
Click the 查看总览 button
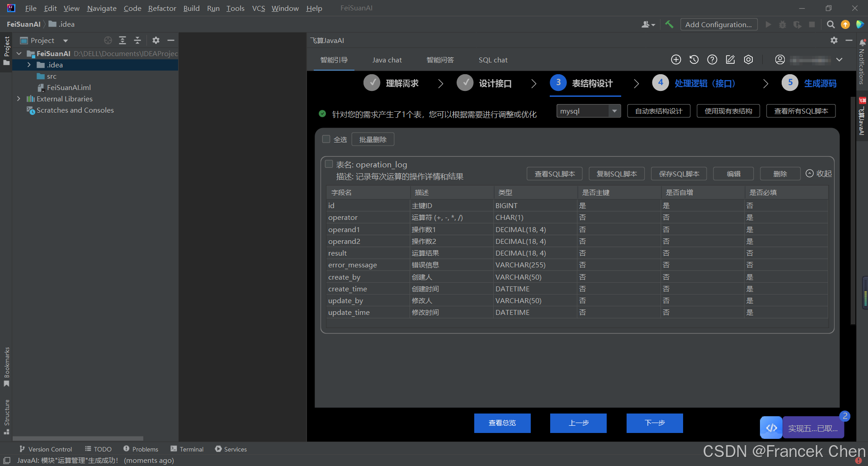[502, 423]
